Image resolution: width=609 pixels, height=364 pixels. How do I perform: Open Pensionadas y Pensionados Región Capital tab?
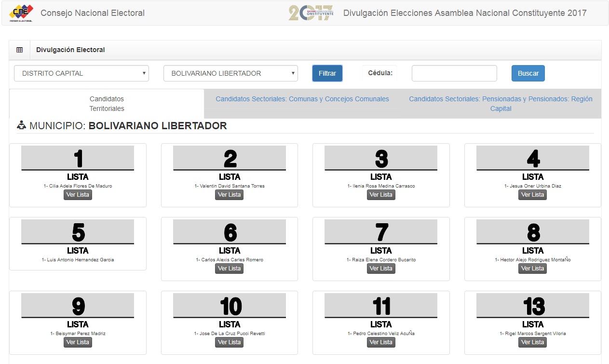click(x=501, y=104)
